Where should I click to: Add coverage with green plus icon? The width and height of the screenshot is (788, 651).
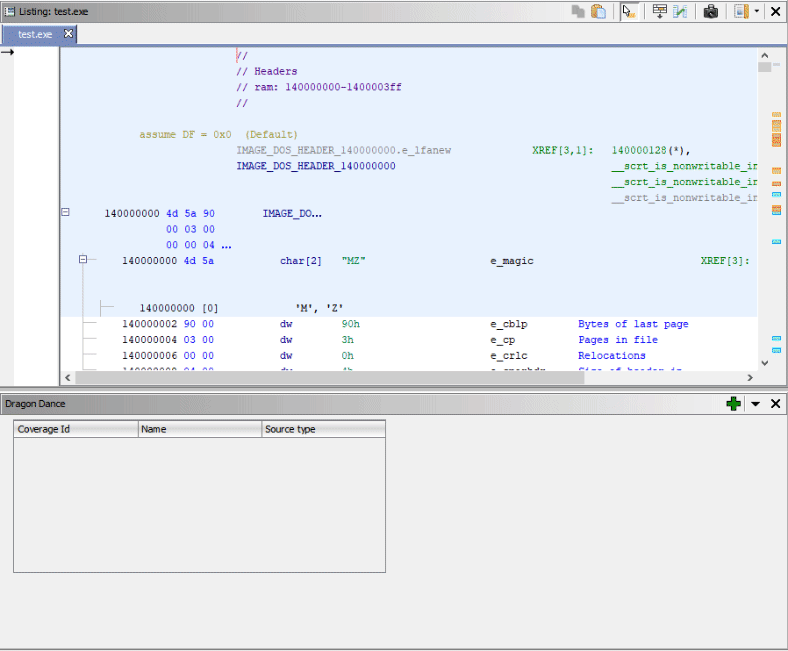734,403
